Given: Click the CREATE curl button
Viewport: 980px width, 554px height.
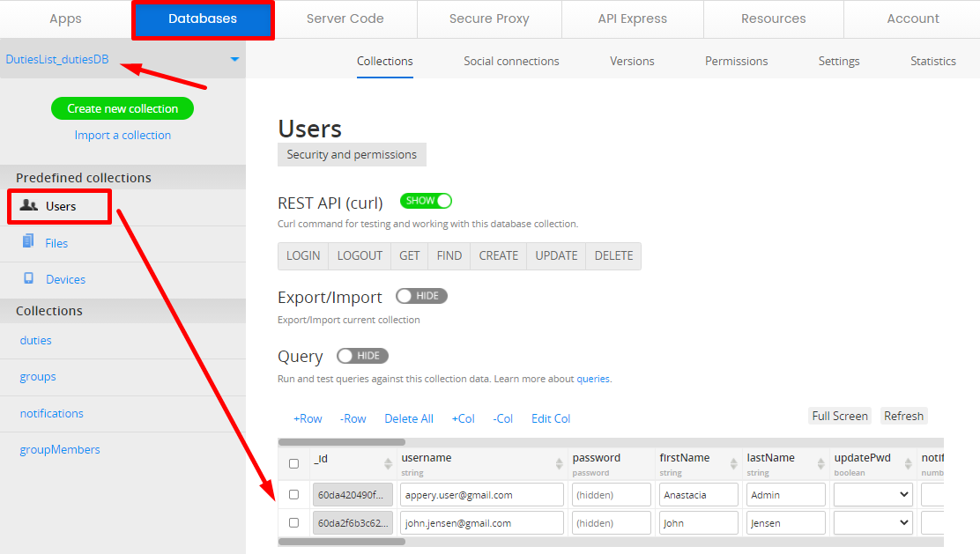Looking at the screenshot, I should pos(499,256).
